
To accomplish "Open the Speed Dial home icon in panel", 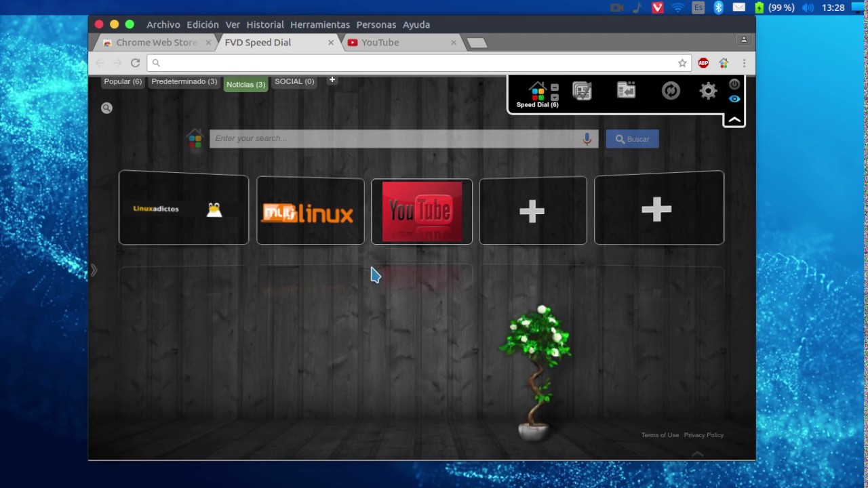I will [x=537, y=91].
